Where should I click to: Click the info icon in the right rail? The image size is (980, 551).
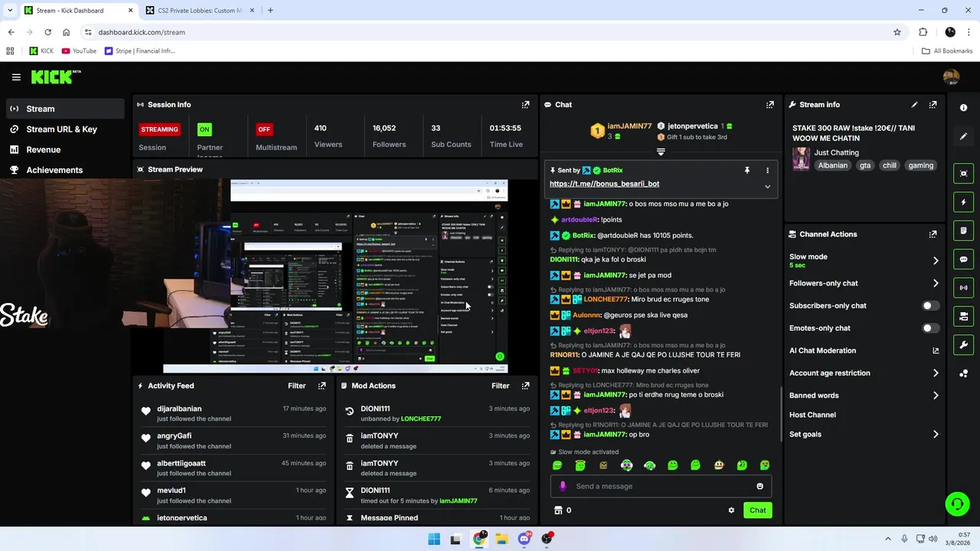tap(963, 108)
